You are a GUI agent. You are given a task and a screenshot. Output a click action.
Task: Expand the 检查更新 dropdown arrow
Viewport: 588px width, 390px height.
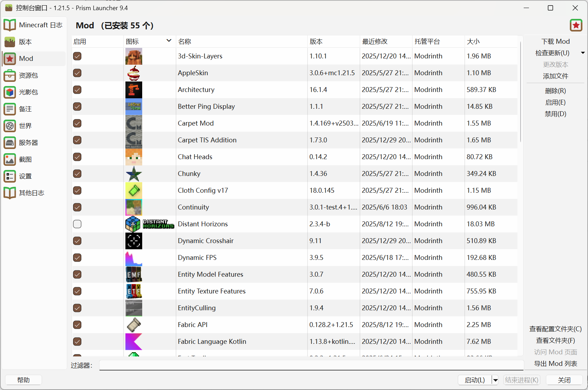pyautogui.click(x=582, y=53)
